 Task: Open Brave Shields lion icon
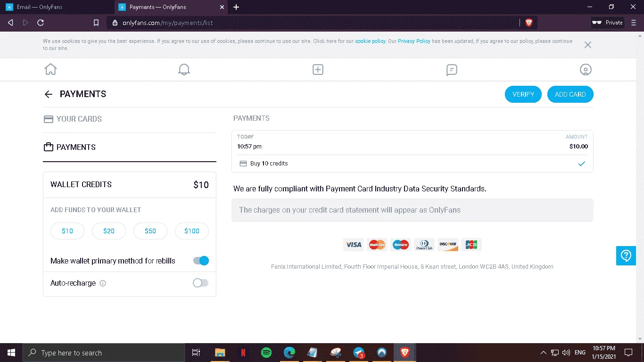pyautogui.click(x=529, y=23)
